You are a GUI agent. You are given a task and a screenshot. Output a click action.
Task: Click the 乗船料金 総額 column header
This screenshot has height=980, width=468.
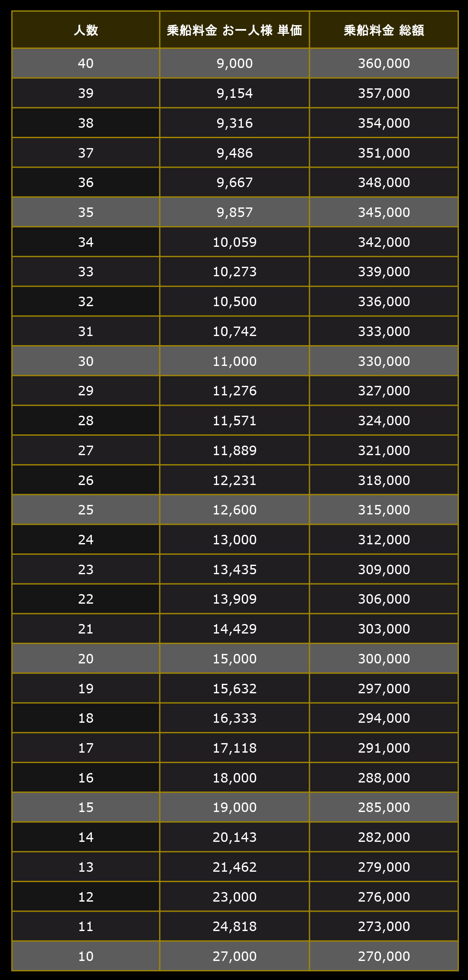pos(384,30)
